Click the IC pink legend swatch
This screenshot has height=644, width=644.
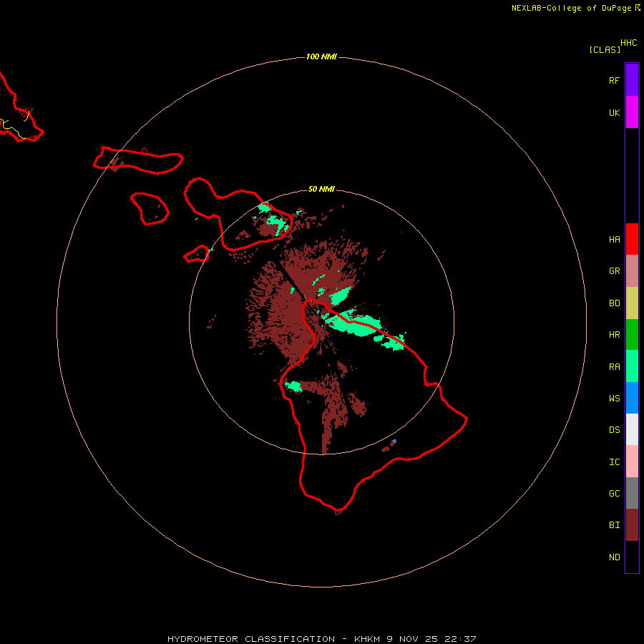632,462
